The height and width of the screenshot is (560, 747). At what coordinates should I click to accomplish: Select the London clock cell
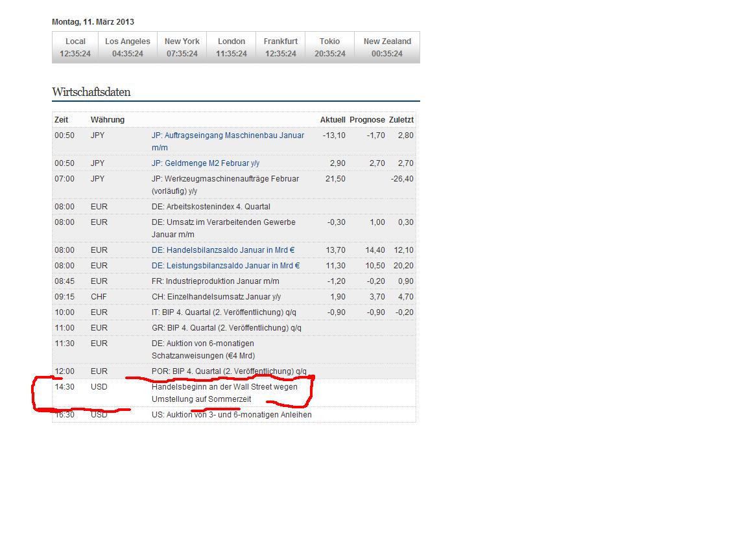pyautogui.click(x=231, y=47)
